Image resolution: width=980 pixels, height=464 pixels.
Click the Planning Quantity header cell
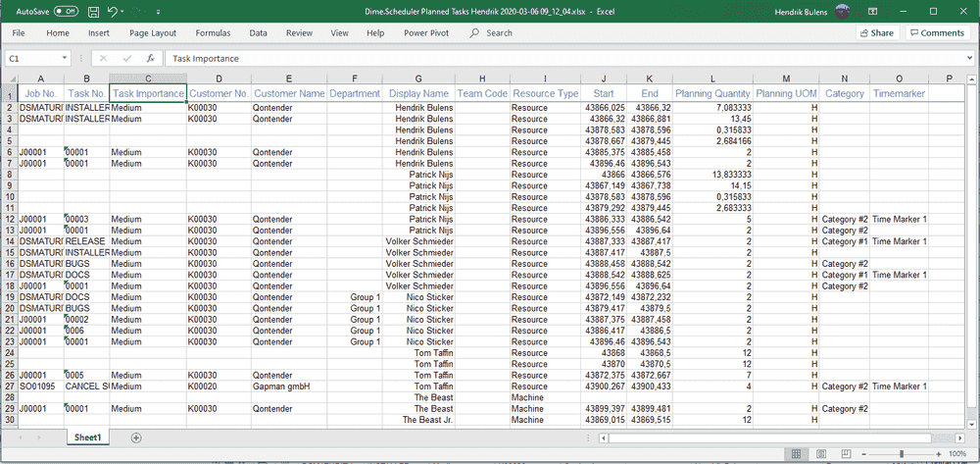point(712,93)
